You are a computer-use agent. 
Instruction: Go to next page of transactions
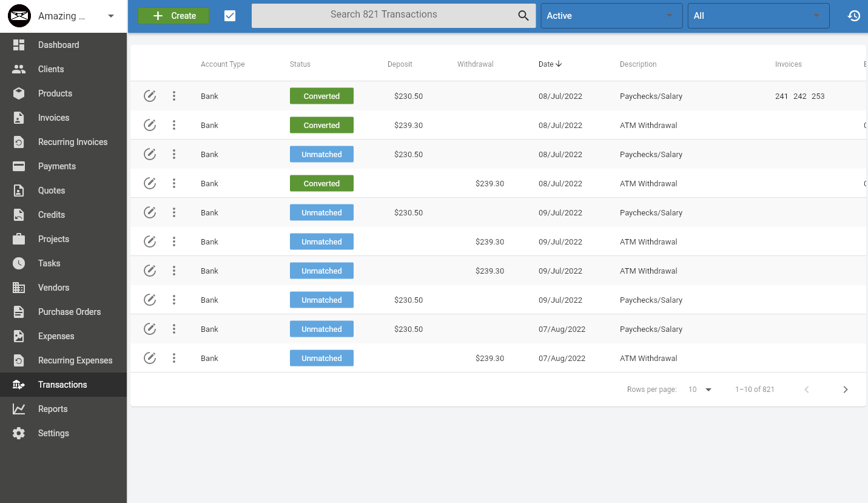pos(846,390)
